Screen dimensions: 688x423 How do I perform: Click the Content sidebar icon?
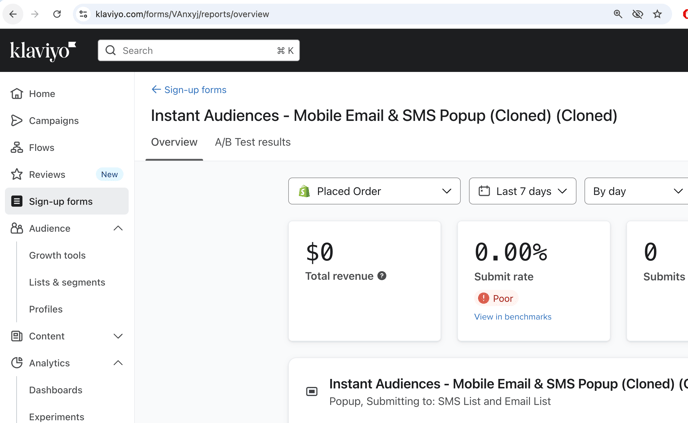point(17,336)
